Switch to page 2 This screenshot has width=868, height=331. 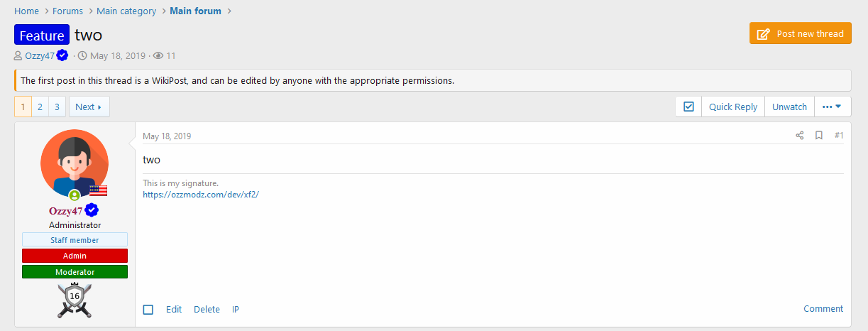tap(40, 107)
